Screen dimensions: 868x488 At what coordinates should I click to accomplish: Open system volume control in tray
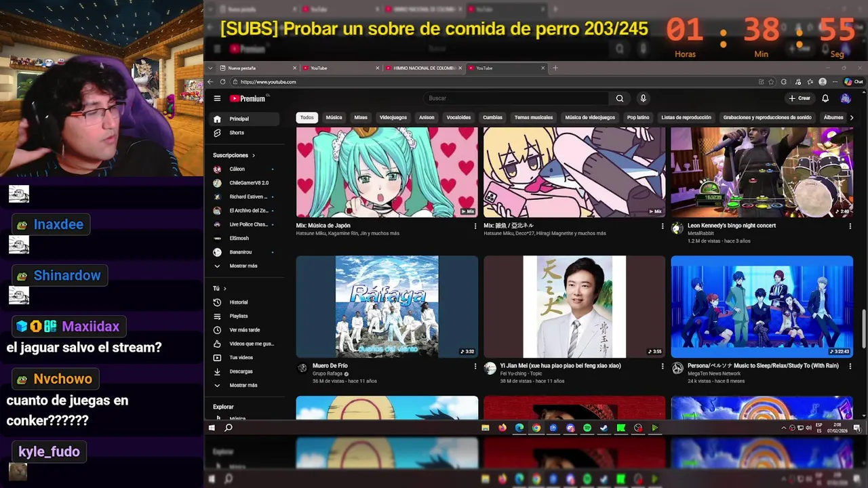click(x=808, y=428)
